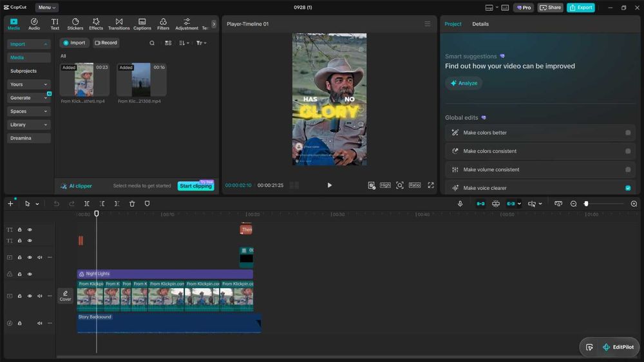Zoom out the timeline with minus magnifier
This screenshot has height=362, width=644.
coord(573,204)
